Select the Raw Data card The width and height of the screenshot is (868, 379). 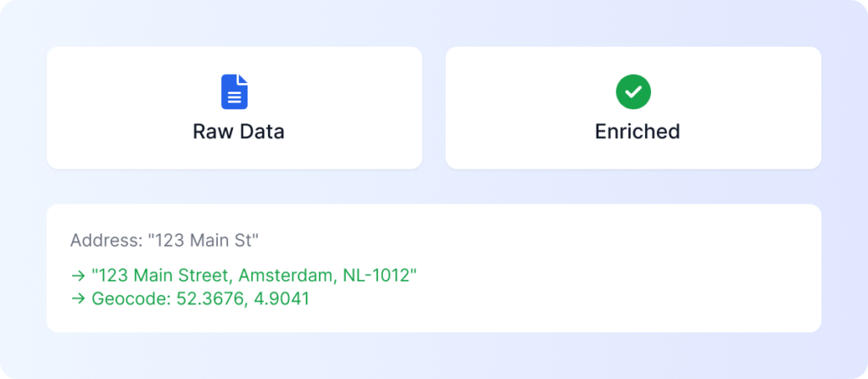pyautogui.click(x=234, y=108)
